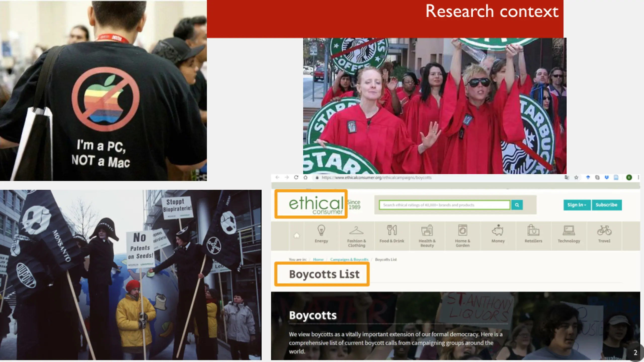Reload the page with the refresh icon
This screenshot has height=362, width=644.
pos(296,177)
